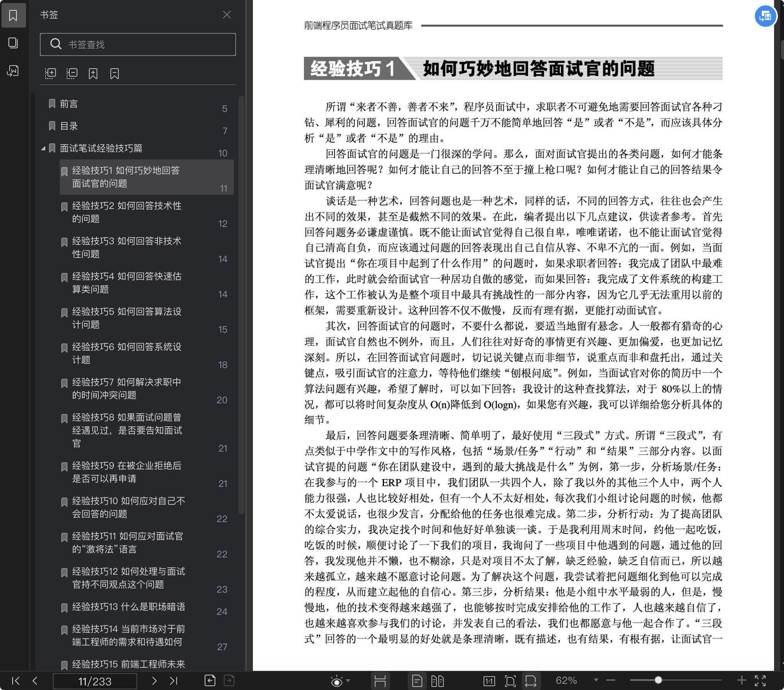
Task: Open 经验技巧8 如果面试问题曾经遇见过 bookmark
Action: pos(146,431)
